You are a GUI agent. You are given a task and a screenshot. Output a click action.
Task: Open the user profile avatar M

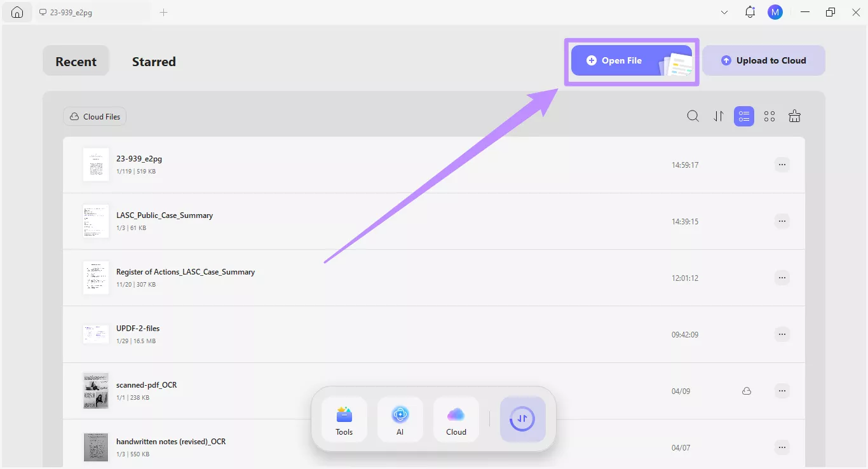tap(775, 12)
